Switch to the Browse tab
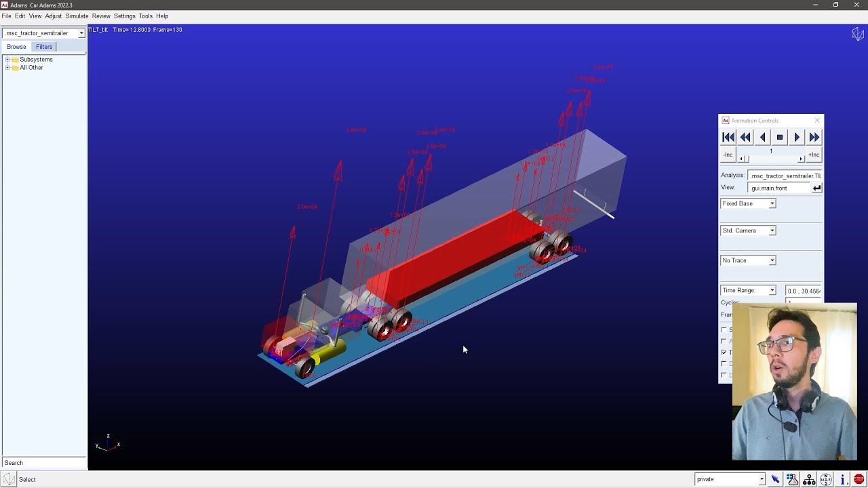The width and height of the screenshot is (868, 488). tap(16, 47)
